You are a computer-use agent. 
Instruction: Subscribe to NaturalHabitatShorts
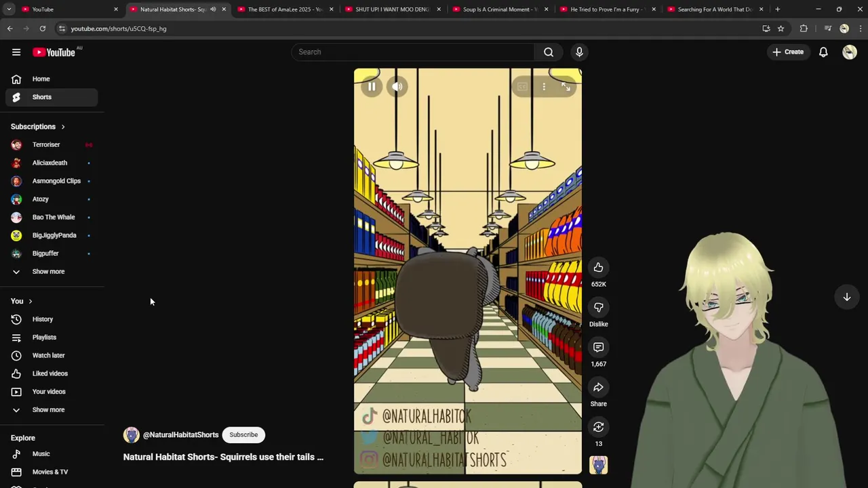(x=243, y=435)
